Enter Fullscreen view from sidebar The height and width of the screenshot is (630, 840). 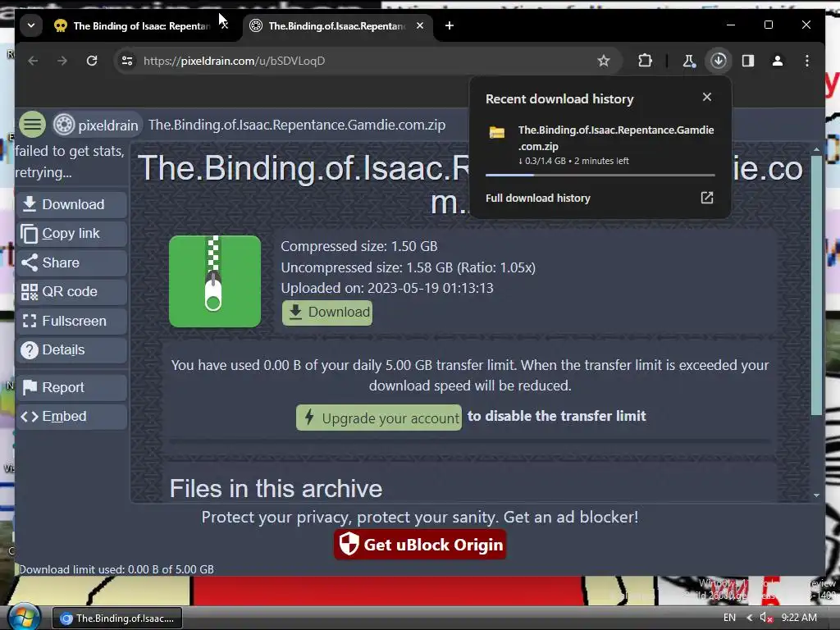pyautogui.click(x=72, y=321)
